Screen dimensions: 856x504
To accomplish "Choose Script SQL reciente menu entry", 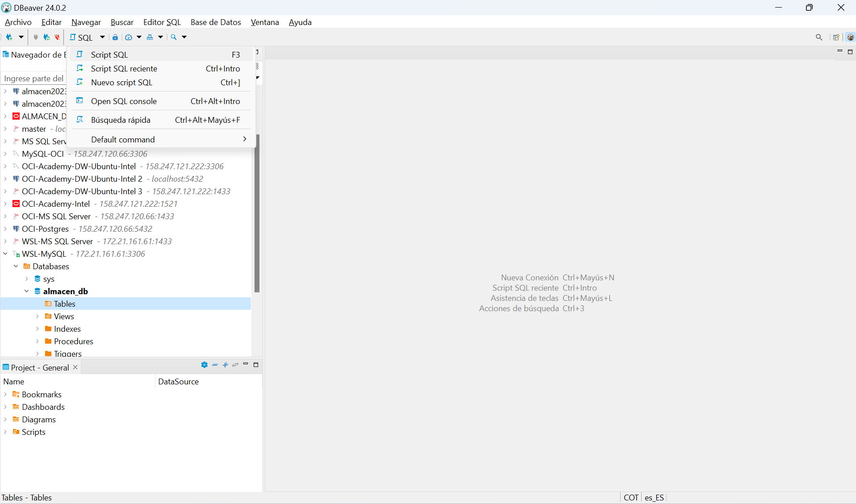I will pos(161,68).
